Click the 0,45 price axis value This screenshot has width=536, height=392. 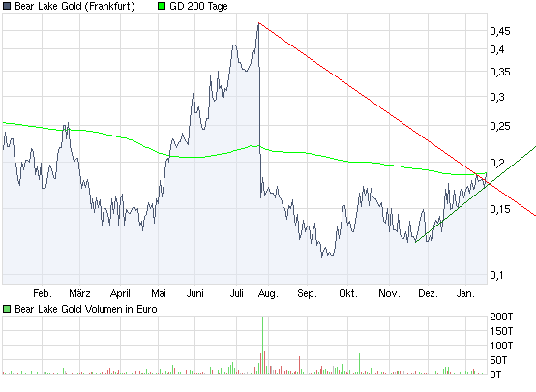(500, 31)
